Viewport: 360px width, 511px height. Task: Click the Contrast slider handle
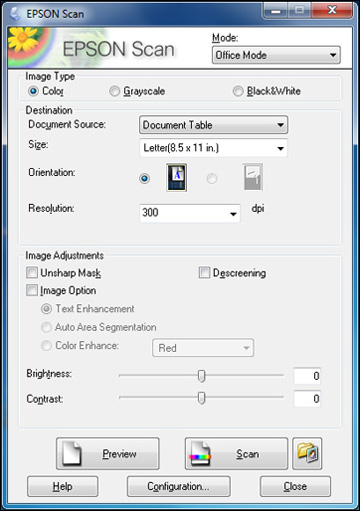[x=202, y=398]
